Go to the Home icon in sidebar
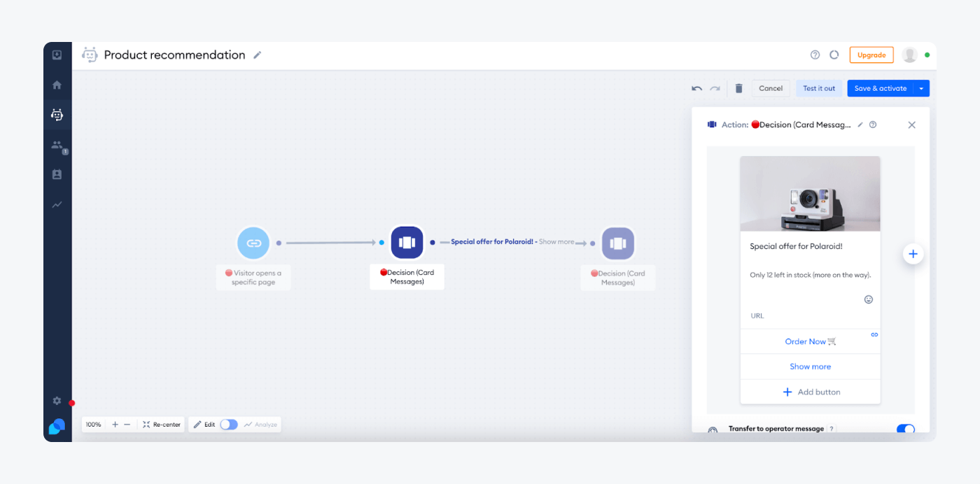980x484 pixels. 57,85
